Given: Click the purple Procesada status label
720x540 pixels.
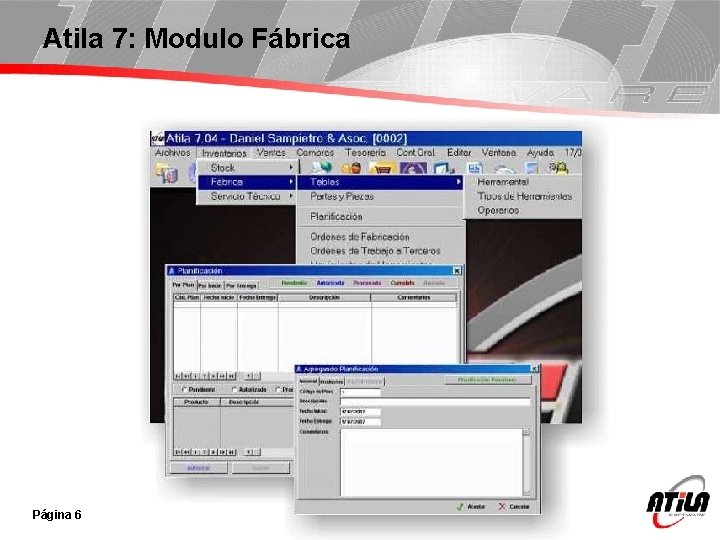Looking at the screenshot, I should (x=367, y=283).
